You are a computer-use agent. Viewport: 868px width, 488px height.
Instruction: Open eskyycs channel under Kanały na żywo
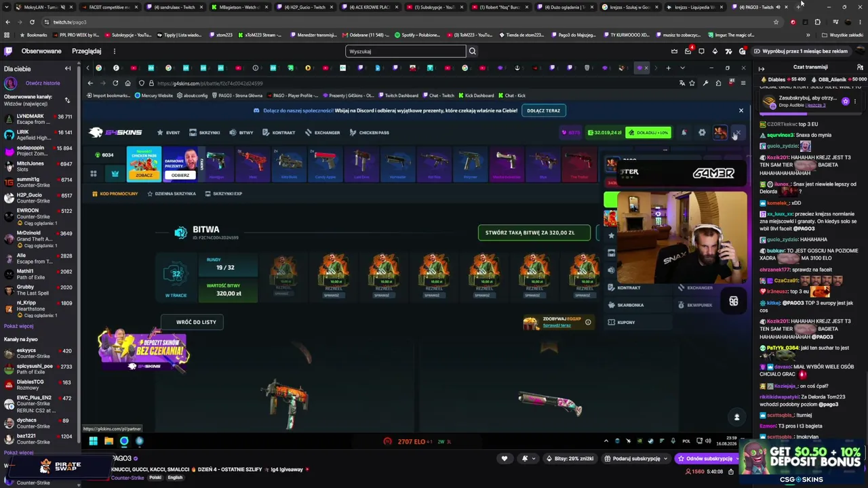coord(39,353)
